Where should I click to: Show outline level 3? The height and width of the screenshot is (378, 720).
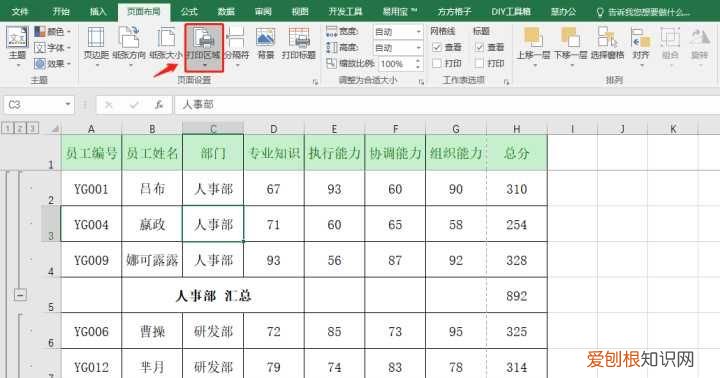33,128
